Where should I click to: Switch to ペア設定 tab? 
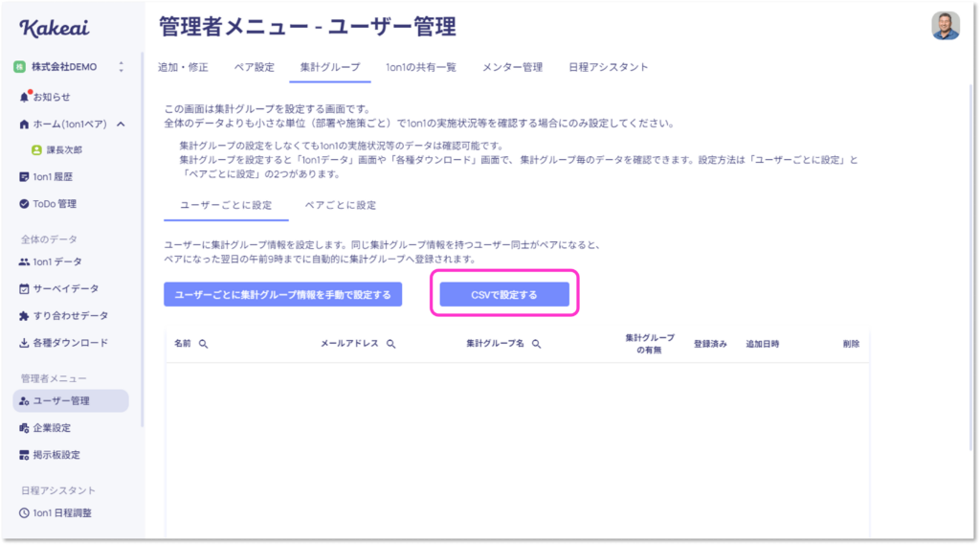[x=255, y=67]
